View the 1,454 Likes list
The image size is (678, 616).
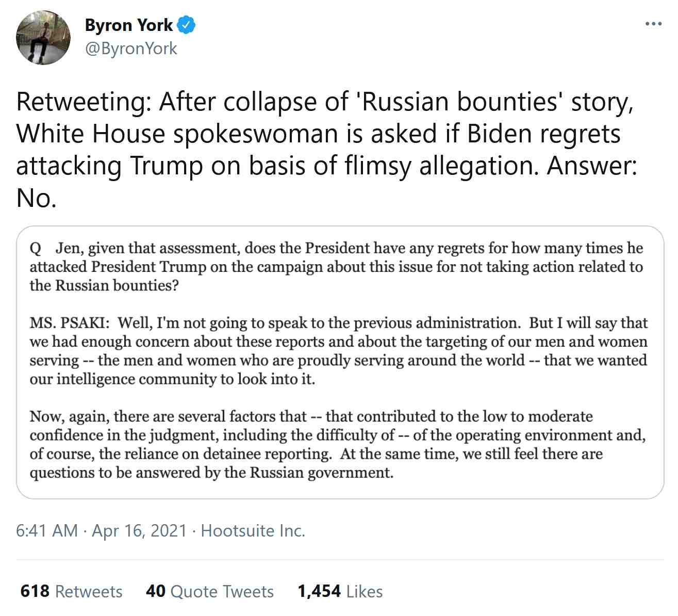click(340, 591)
